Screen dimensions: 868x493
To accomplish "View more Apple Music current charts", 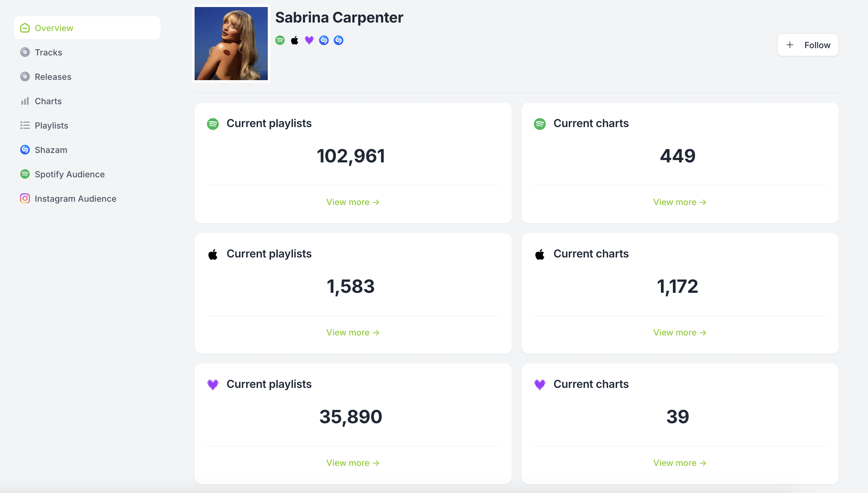I will point(680,332).
